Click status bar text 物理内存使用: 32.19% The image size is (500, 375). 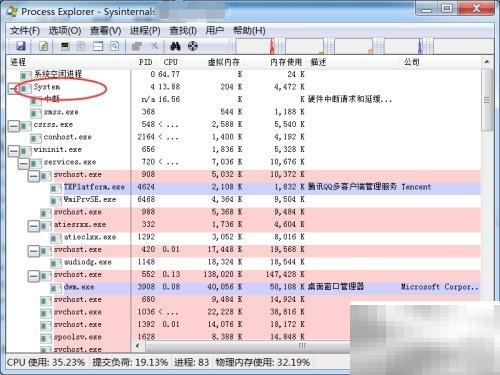263,362
